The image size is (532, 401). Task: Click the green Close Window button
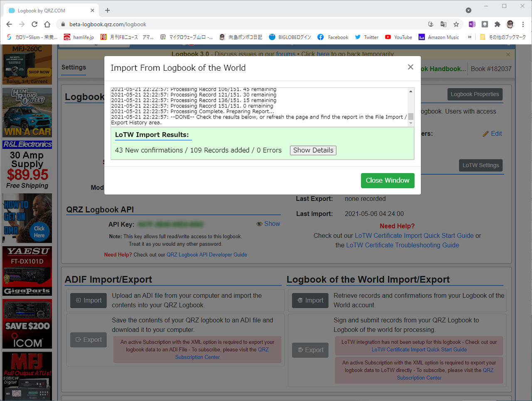coord(387,181)
